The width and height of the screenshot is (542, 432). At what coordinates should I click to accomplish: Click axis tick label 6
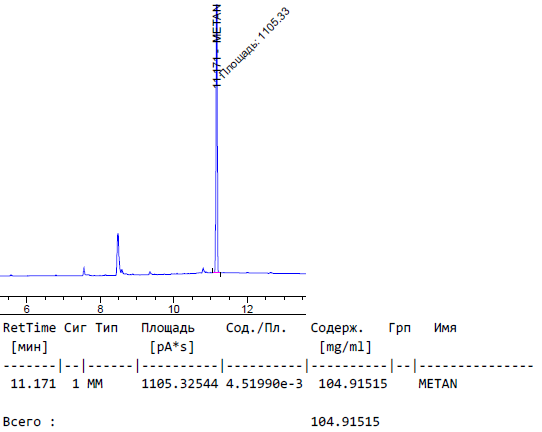(x=27, y=309)
